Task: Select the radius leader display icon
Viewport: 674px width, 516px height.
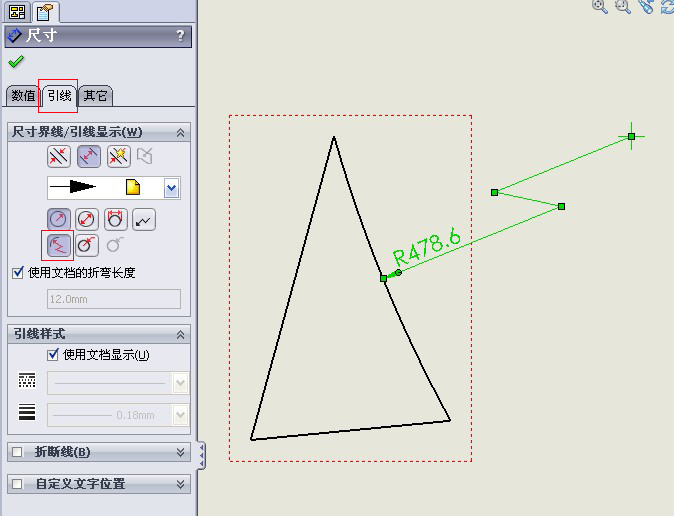Action: click(59, 220)
